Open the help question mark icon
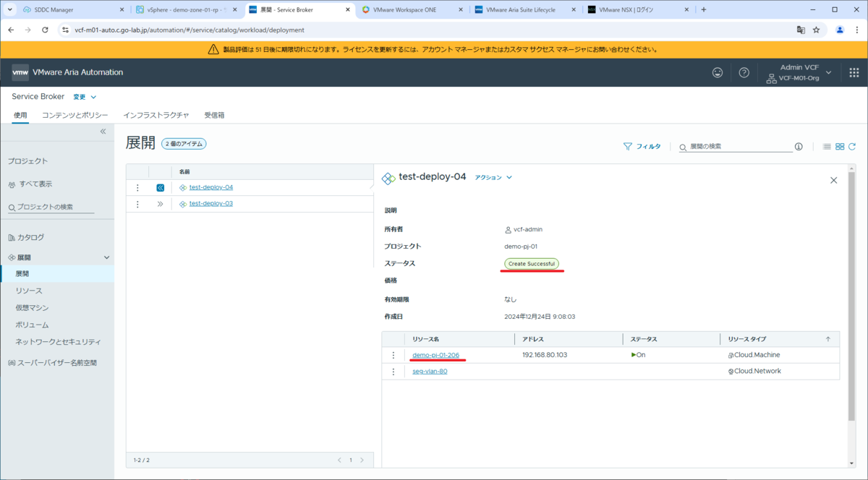 click(x=744, y=72)
